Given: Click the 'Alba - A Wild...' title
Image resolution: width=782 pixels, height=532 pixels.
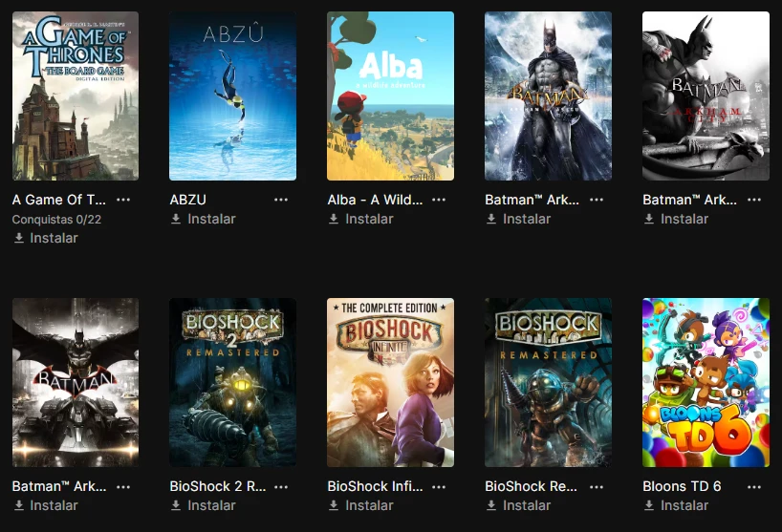Looking at the screenshot, I should (x=375, y=200).
